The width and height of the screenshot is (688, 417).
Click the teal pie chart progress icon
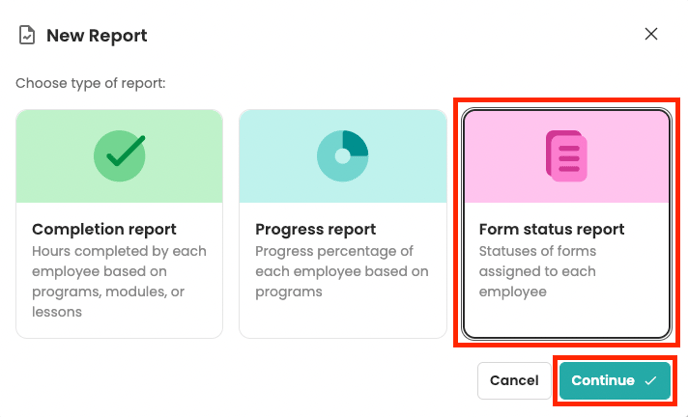click(343, 155)
